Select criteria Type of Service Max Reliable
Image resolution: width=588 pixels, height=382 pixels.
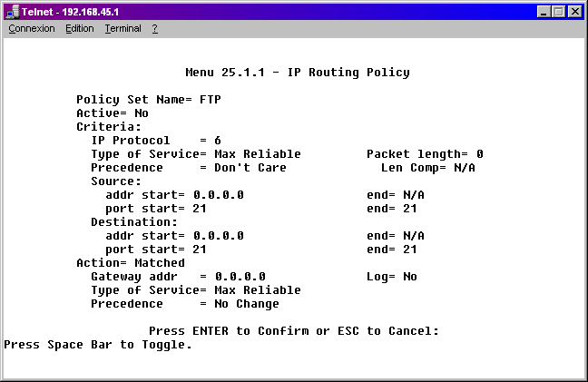click(x=258, y=154)
